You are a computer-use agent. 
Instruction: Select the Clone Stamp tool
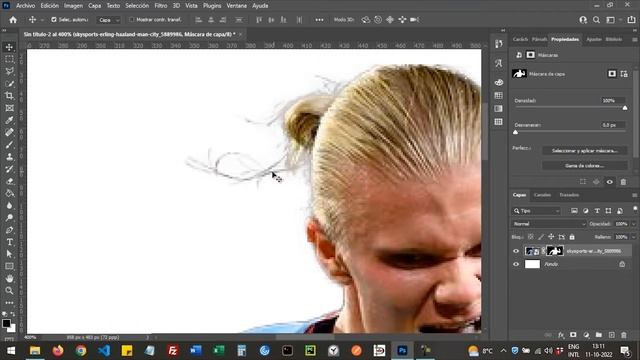pos(9,157)
